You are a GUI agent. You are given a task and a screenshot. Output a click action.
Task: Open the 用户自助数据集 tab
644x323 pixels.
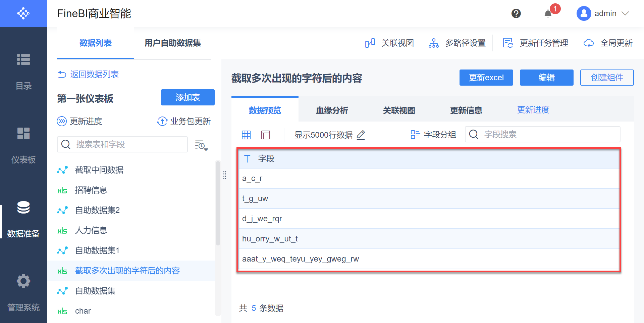pos(172,43)
